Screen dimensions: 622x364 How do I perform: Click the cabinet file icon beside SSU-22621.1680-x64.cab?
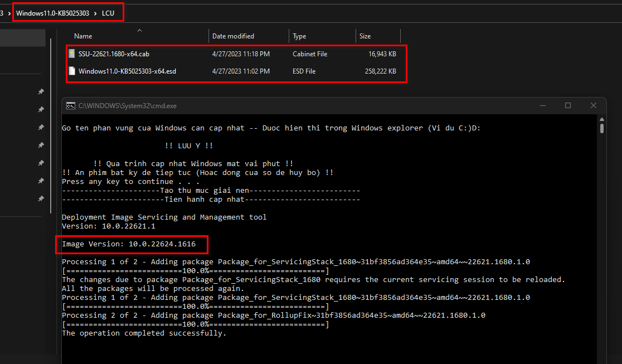pyautogui.click(x=72, y=54)
